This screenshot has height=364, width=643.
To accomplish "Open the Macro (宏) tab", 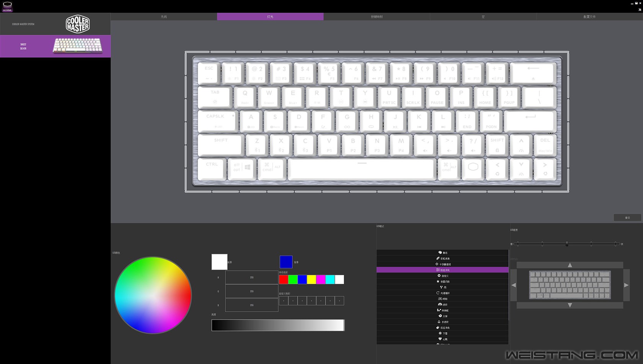I will tap(483, 17).
